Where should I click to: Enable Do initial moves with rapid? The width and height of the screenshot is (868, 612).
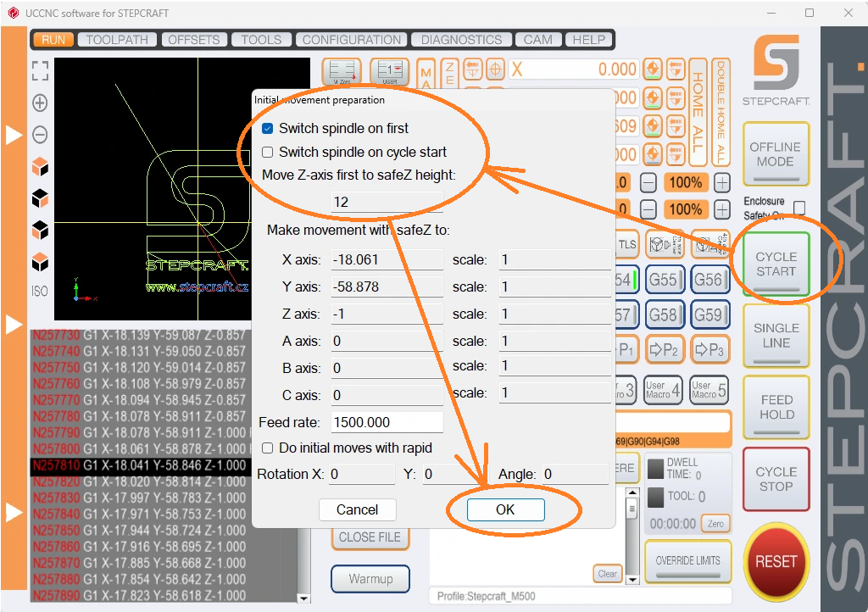(267, 448)
